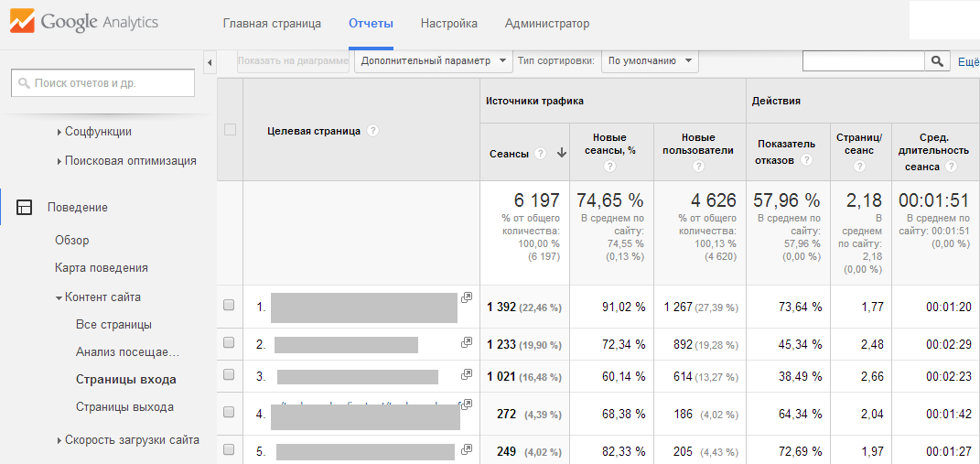This screenshot has height=464, width=980.
Task: Collapse the left sidebar arrow
Action: pyautogui.click(x=210, y=62)
